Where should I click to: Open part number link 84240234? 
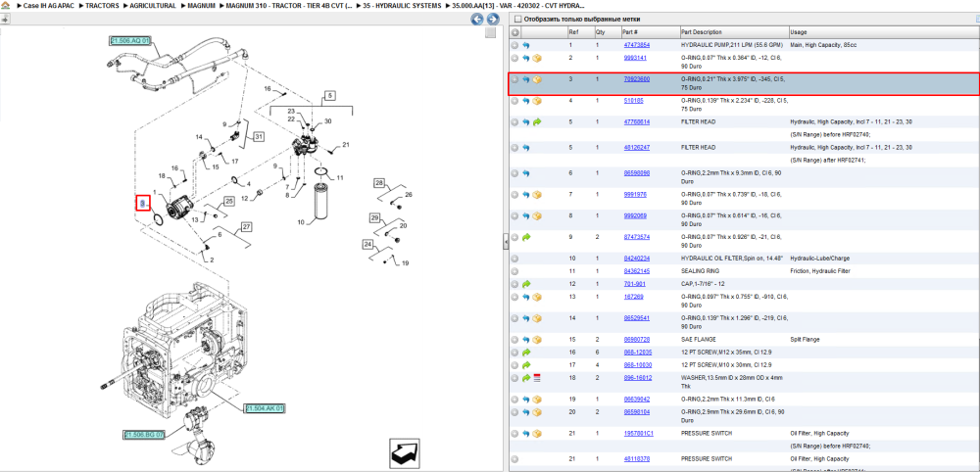click(x=637, y=258)
